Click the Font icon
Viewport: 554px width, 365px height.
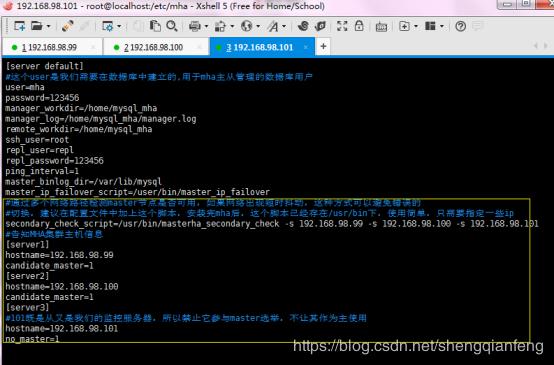(x=273, y=26)
